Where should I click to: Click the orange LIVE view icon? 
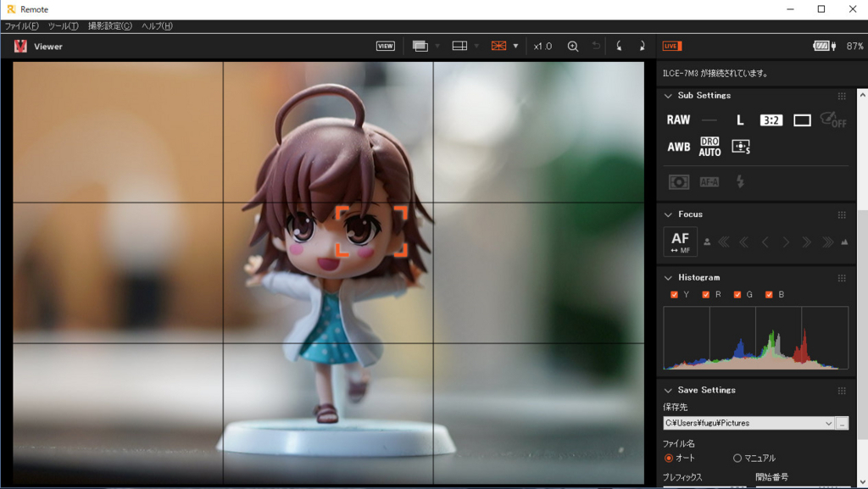(x=672, y=46)
